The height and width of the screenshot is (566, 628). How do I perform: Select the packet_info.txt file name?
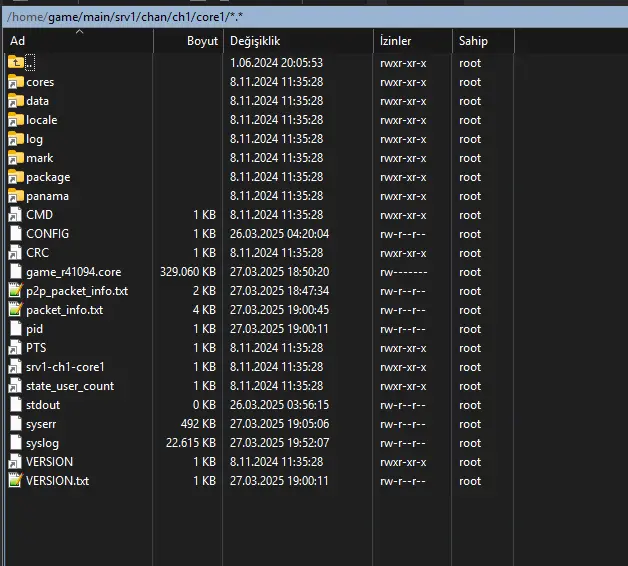[x=64, y=310]
